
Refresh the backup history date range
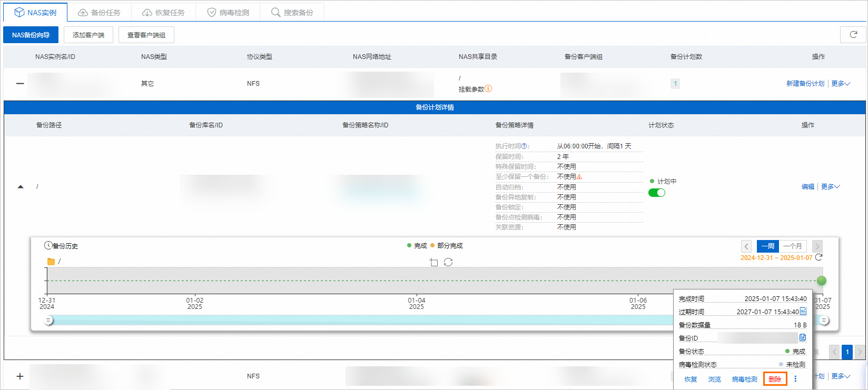818,257
